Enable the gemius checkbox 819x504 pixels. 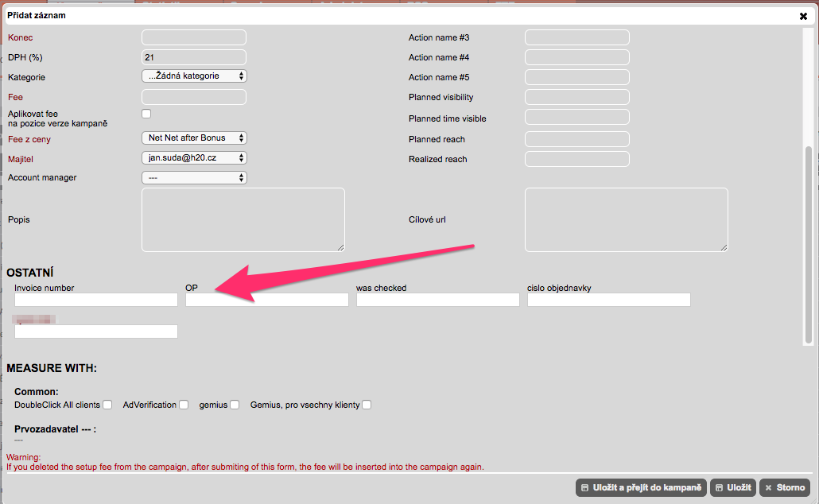click(x=235, y=405)
